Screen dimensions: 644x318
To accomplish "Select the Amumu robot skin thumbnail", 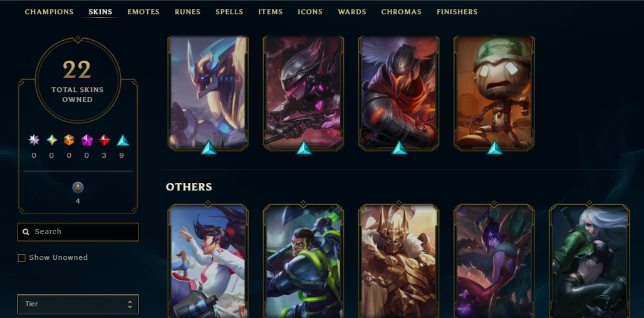I will pyautogui.click(x=494, y=93).
